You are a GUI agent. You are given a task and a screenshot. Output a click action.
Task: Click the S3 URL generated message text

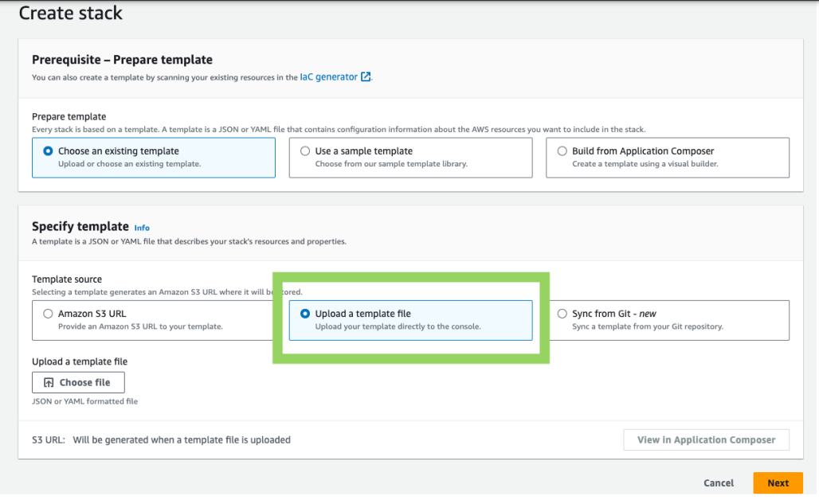point(182,440)
